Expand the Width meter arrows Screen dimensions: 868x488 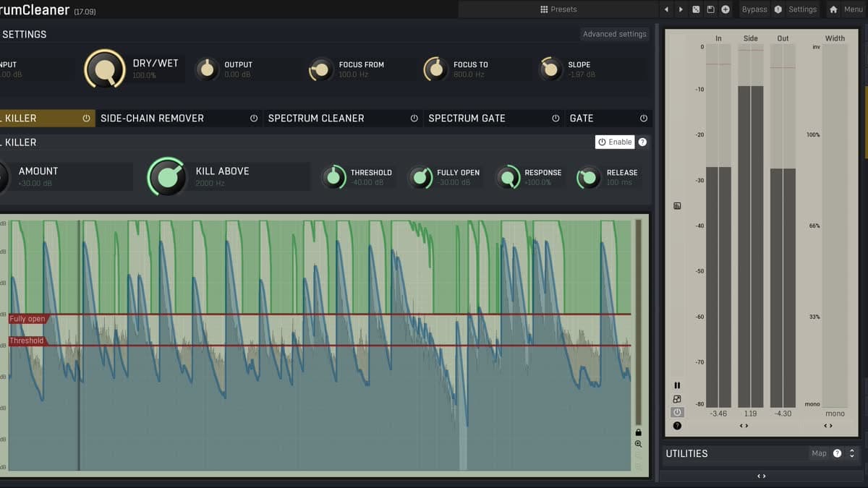pyautogui.click(x=828, y=426)
